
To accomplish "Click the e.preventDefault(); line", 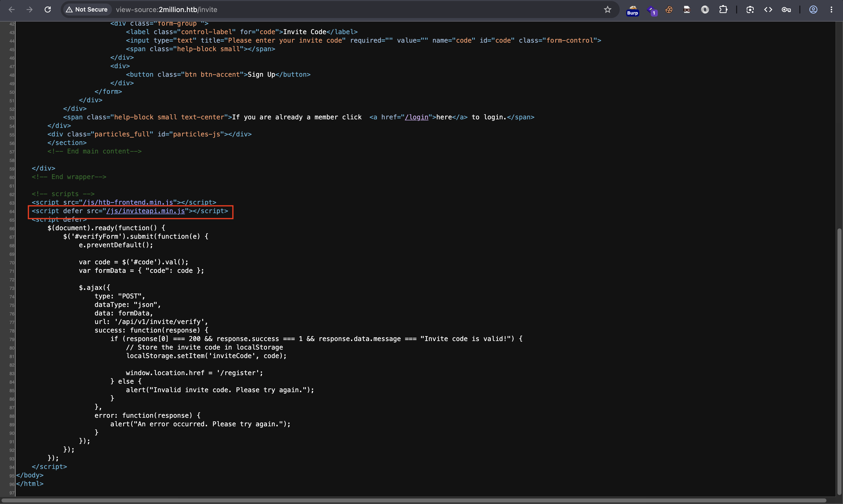I will coord(116,245).
